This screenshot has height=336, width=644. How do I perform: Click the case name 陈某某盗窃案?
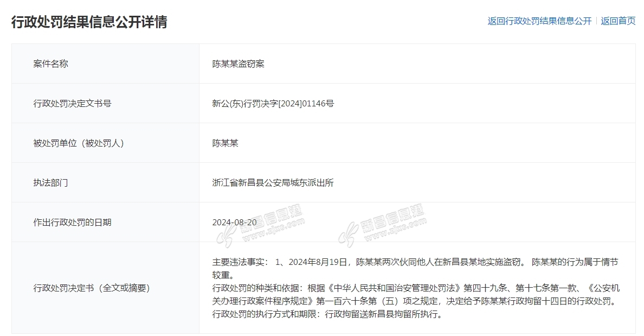239,64
